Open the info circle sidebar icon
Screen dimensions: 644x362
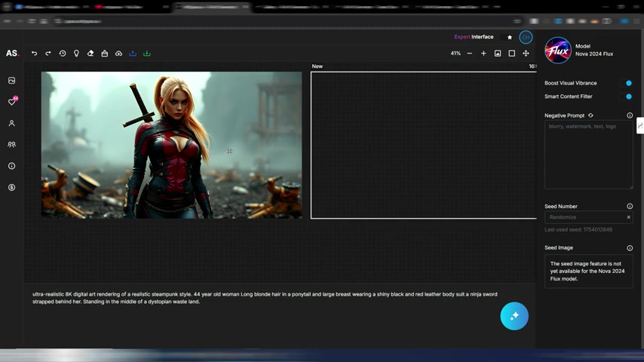11,166
